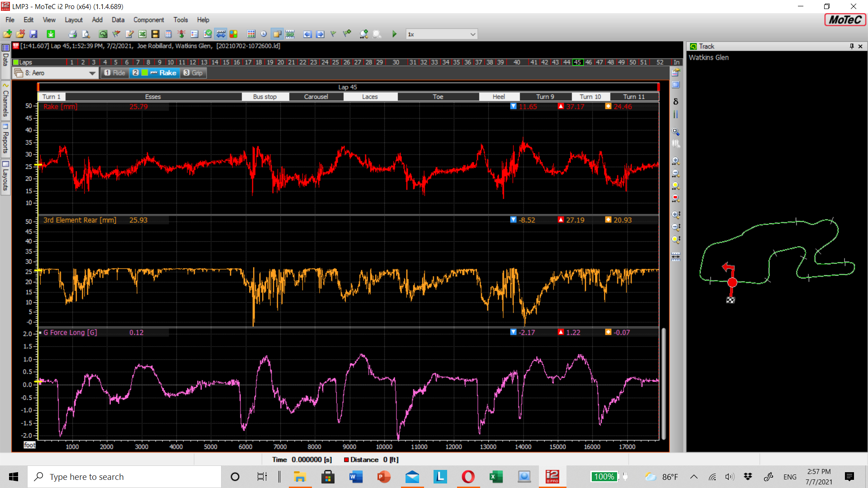868x488 pixels.
Task: Switch to the Grip worksheet tab
Action: tap(193, 73)
